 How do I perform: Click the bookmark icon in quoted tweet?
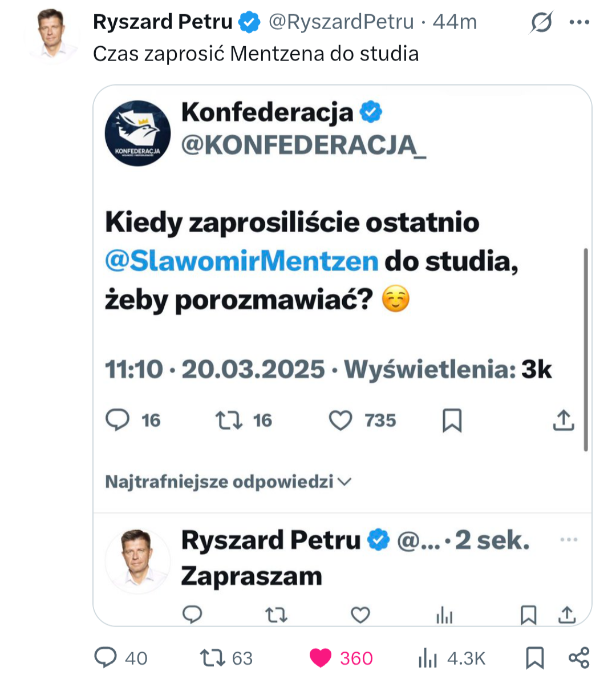click(452, 421)
